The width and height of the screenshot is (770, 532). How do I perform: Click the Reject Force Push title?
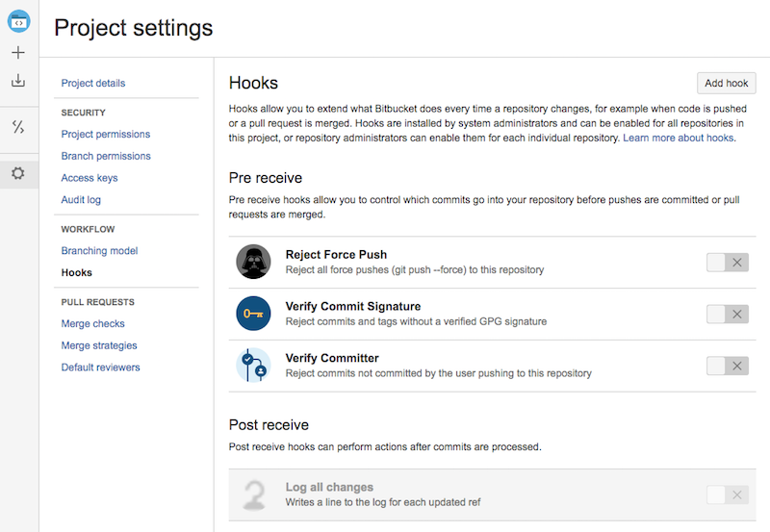(336, 255)
